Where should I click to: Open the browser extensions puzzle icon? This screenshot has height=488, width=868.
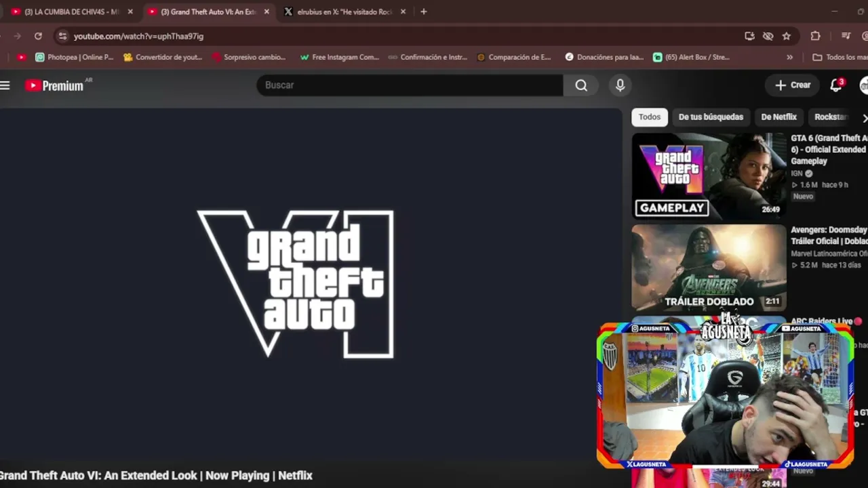pos(815,36)
